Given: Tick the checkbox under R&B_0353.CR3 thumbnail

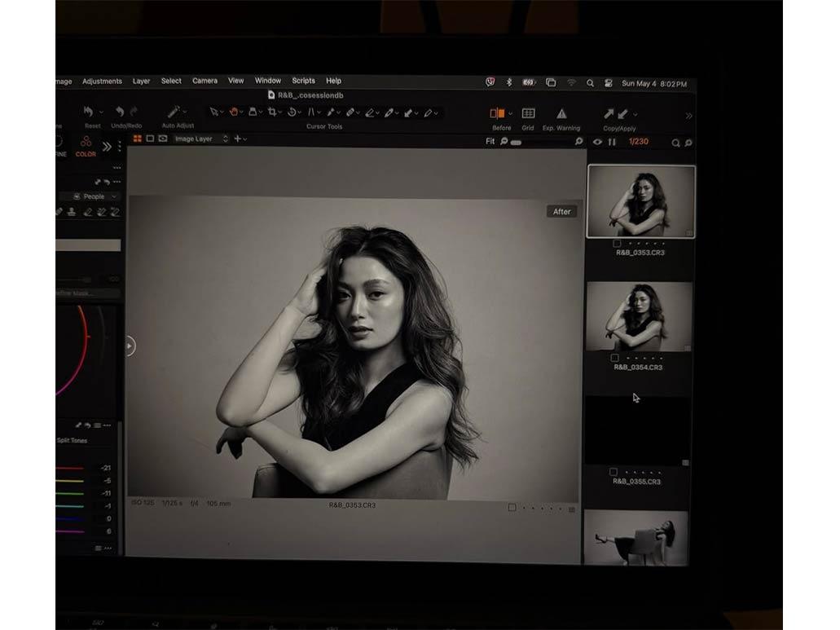Looking at the screenshot, I should [x=617, y=243].
